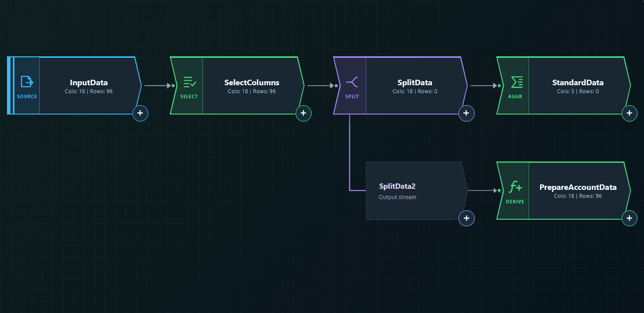This screenshot has width=644, height=313.
Task: Click the SplitData split icon
Action: coord(352,82)
